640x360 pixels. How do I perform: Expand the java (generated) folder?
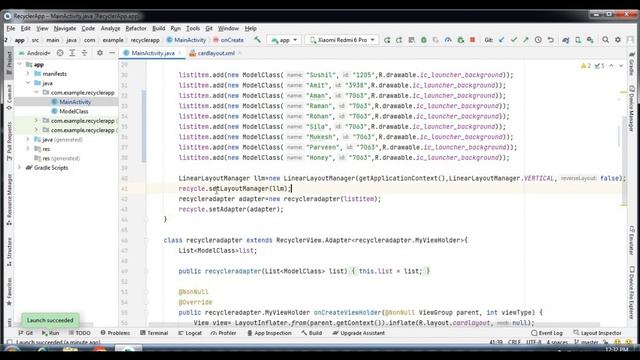[28, 140]
